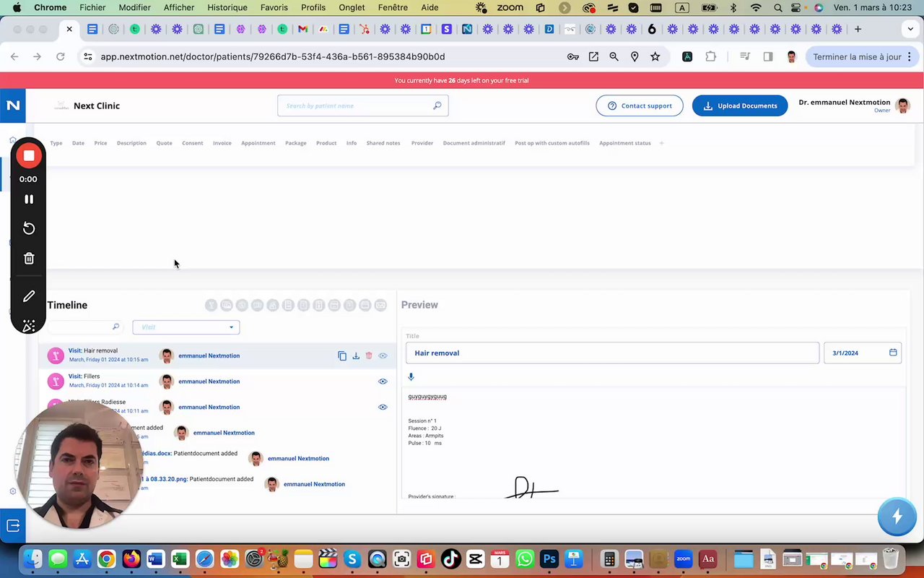Screen dimensions: 924x578
Task: Select the Quote column header
Action: [165, 143]
